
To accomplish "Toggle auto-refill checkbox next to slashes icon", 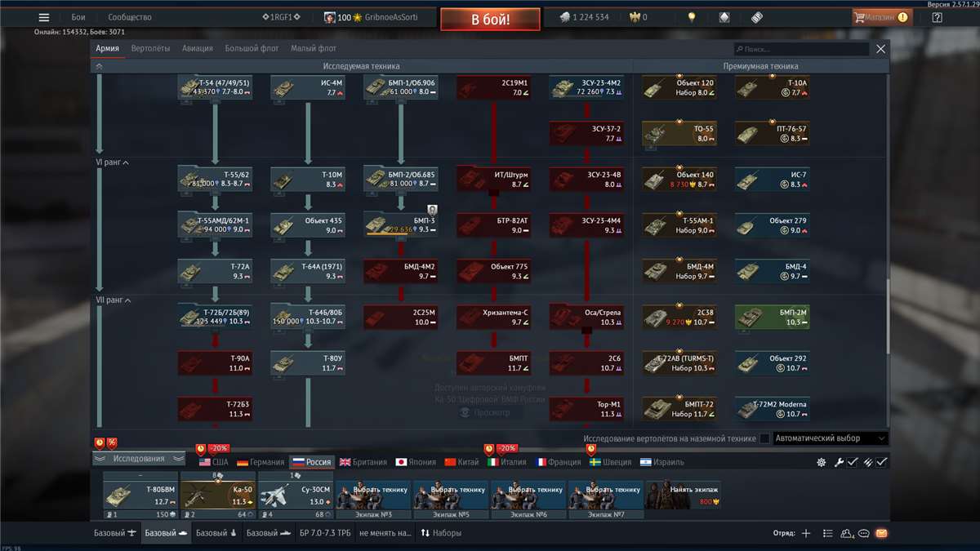I will tap(882, 462).
